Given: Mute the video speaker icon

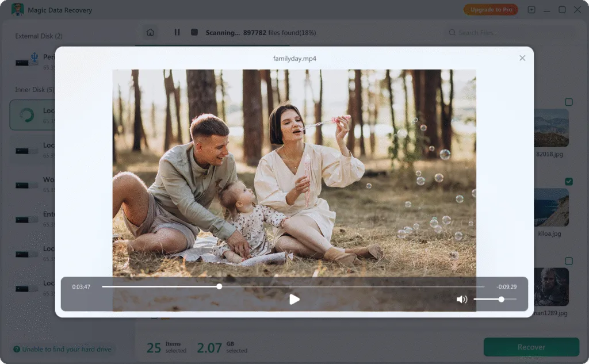Looking at the screenshot, I should [x=462, y=300].
